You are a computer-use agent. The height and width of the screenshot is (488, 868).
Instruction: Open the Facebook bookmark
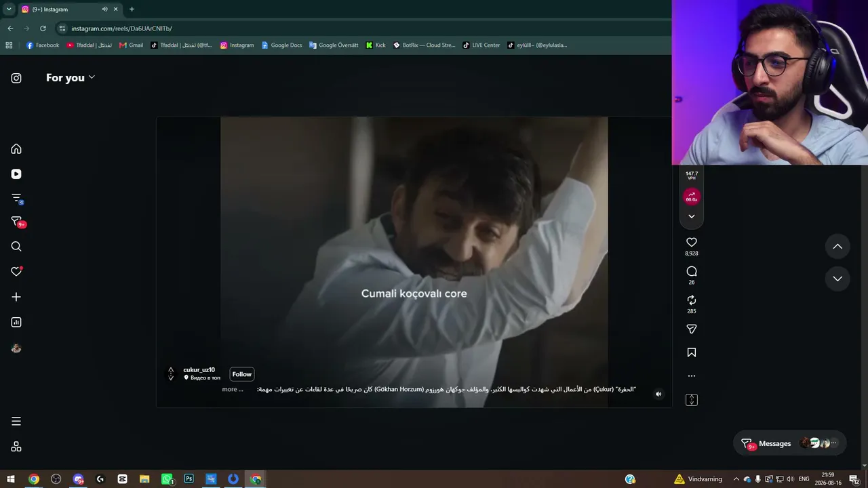(43, 45)
